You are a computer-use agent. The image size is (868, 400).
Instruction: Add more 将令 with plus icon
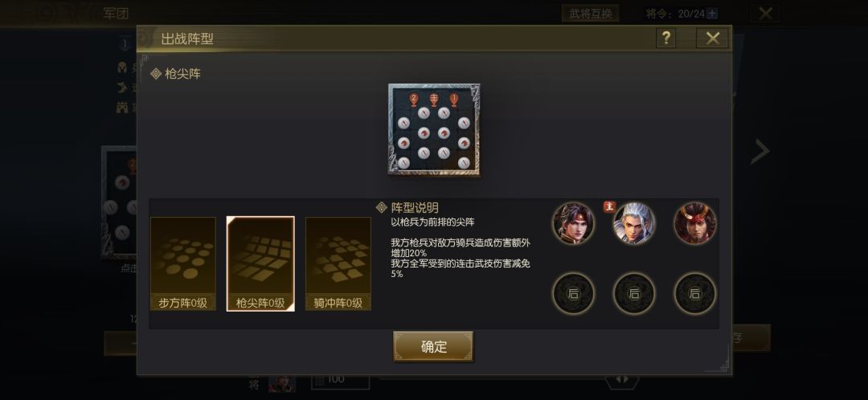coord(712,14)
